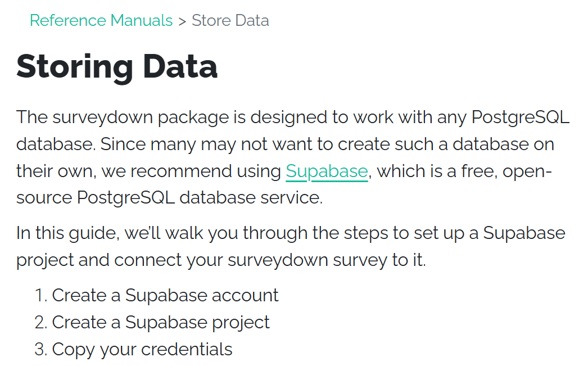
Task: Click the Storing Data page heading
Action: [117, 66]
